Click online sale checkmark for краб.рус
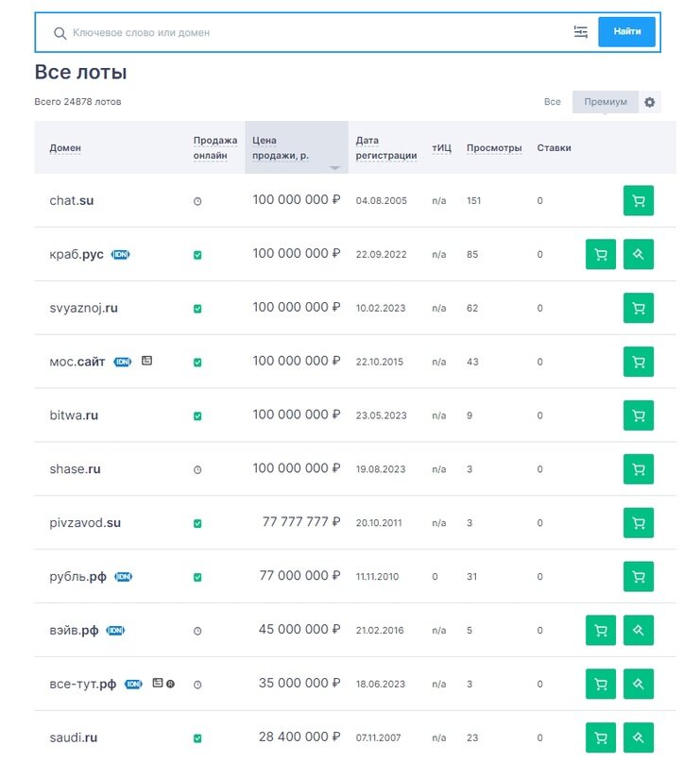Viewport: 700px width, 762px height. [197, 255]
